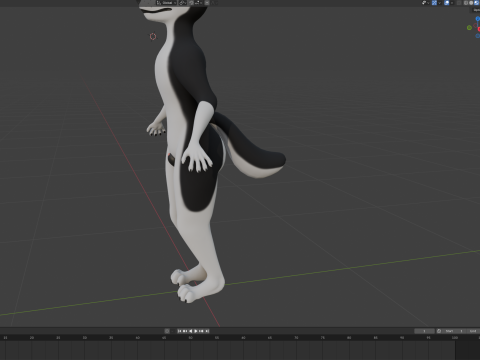The width and height of the screenshot is (480, 360).
Task: Click the red X axis gizmo
Action: coord(479,29)
